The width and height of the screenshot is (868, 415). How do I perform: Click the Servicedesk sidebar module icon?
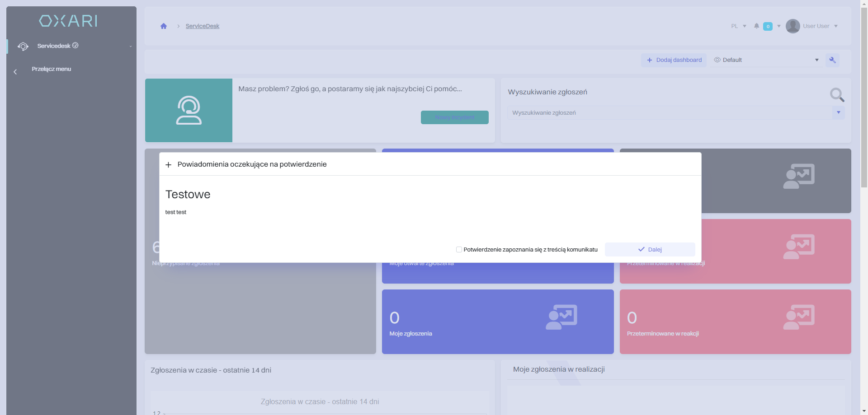(x=23, y=47)
